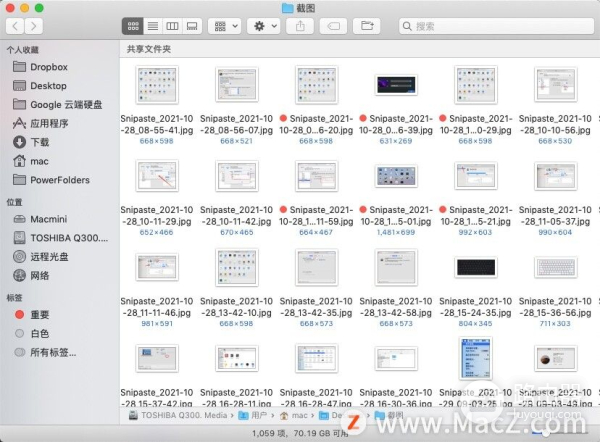Screen dimensions: 600x442
Task: Select the 631×269 dark screenshot thumbnail
Action: 396,85
